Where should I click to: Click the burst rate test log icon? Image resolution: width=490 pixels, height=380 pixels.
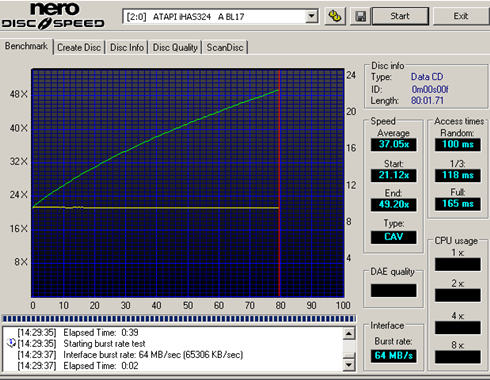[11, 343]
